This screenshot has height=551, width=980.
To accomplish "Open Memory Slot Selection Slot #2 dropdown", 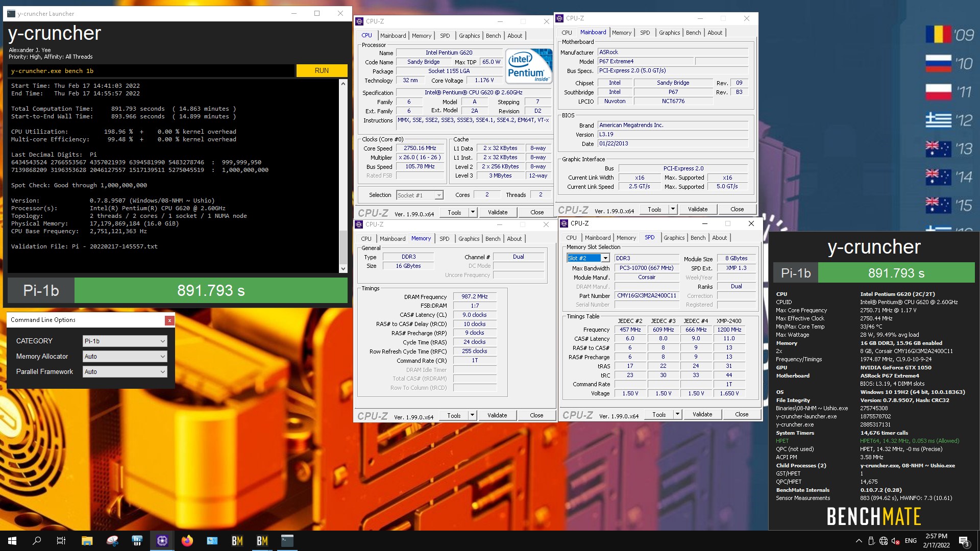I will [x=588, y=258].
